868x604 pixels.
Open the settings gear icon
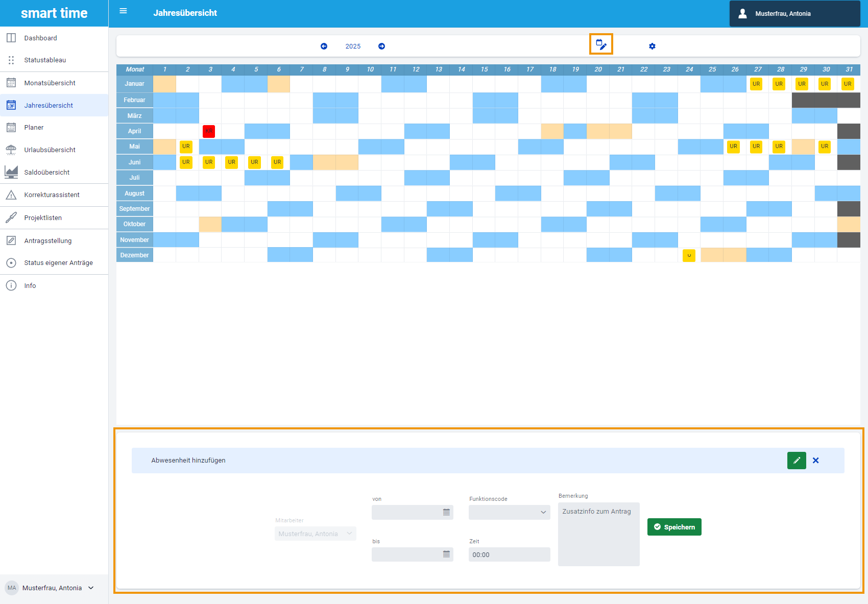click(652, 46)
